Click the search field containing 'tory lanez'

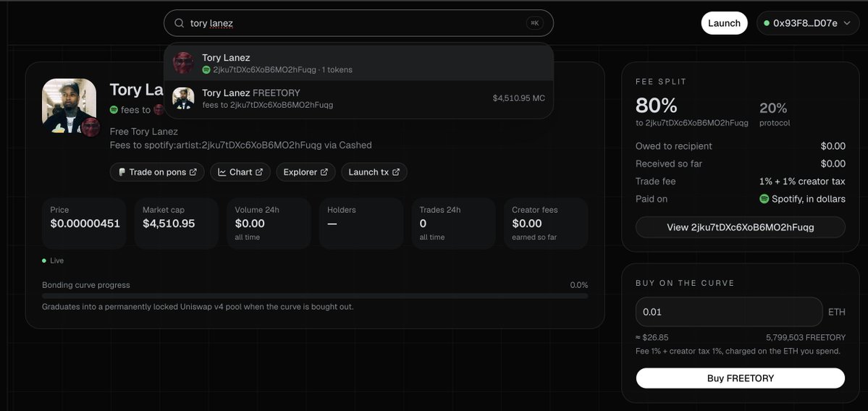tap(359, 23)
